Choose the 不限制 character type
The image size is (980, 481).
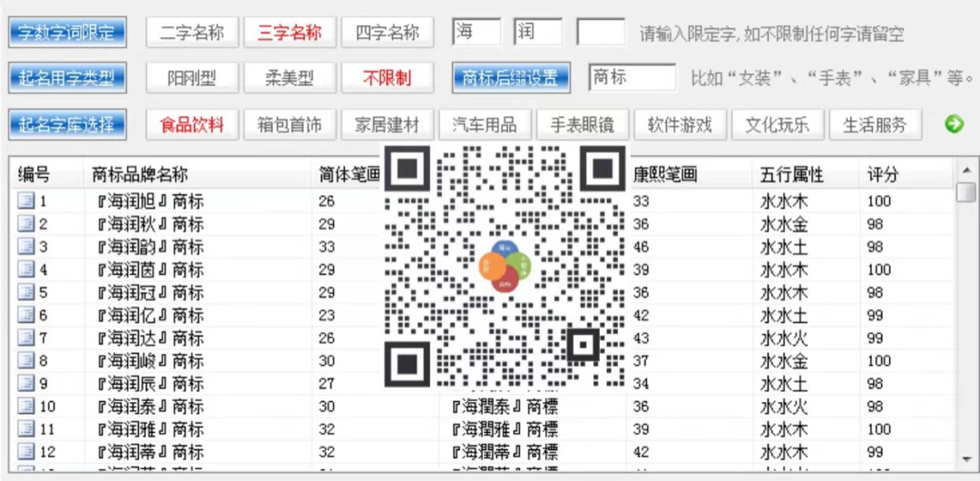(x=387, y=78)
